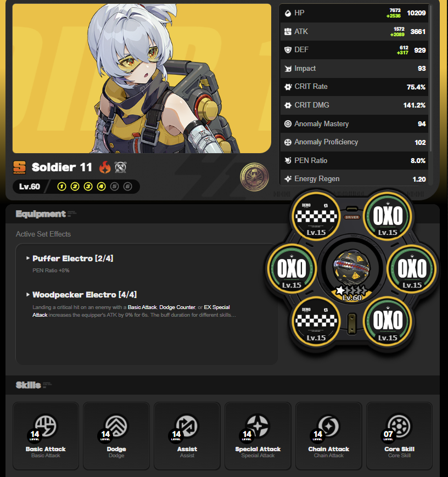Screen dimensions: 448x477
Task: Select Mindscape Cinema node 4
Action: 102,187
